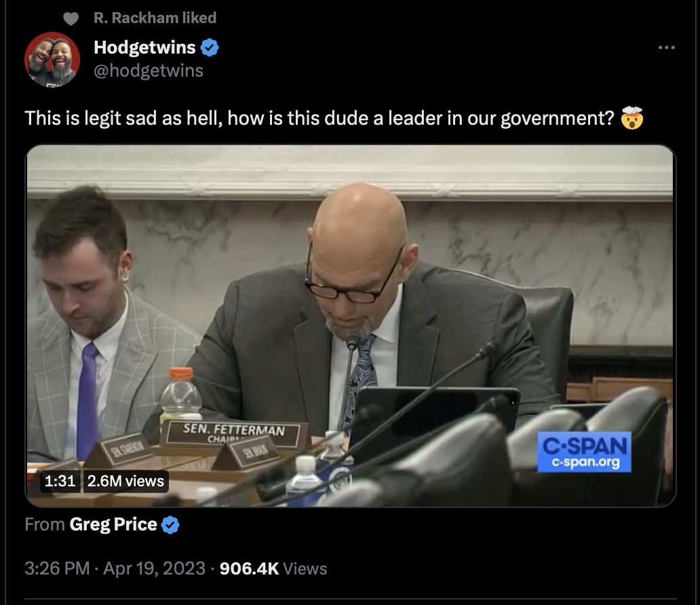The image size is (700, 605).
Task: Click the C-SPAN logo on the video
Action: pyautogui.click(x=585, y=452)
